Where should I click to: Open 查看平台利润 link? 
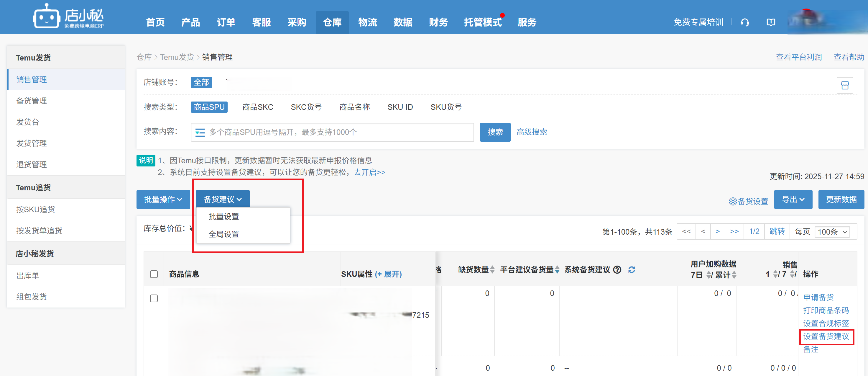coord(799,57)
